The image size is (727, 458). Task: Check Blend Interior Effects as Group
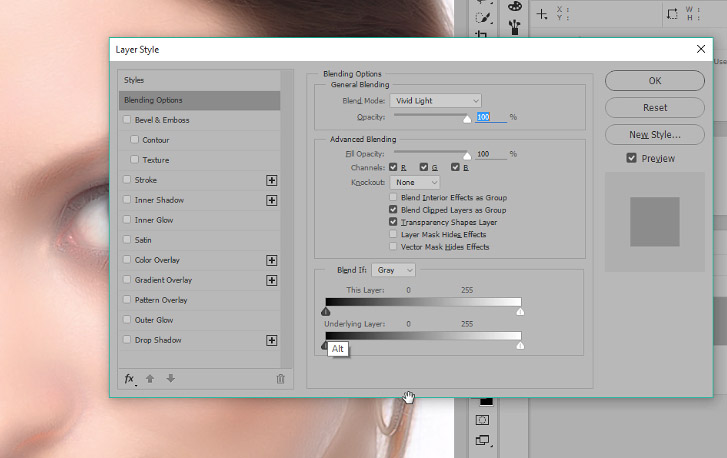393,197
